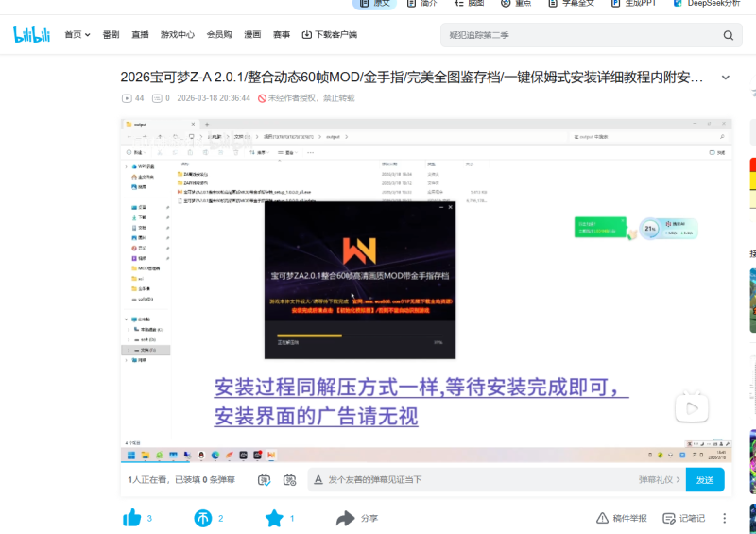The height and width of the screenshot is (534, 756).
Task: Open the 排序 sort dropdown in the video's Explorer
Action: tap(260, 152)
